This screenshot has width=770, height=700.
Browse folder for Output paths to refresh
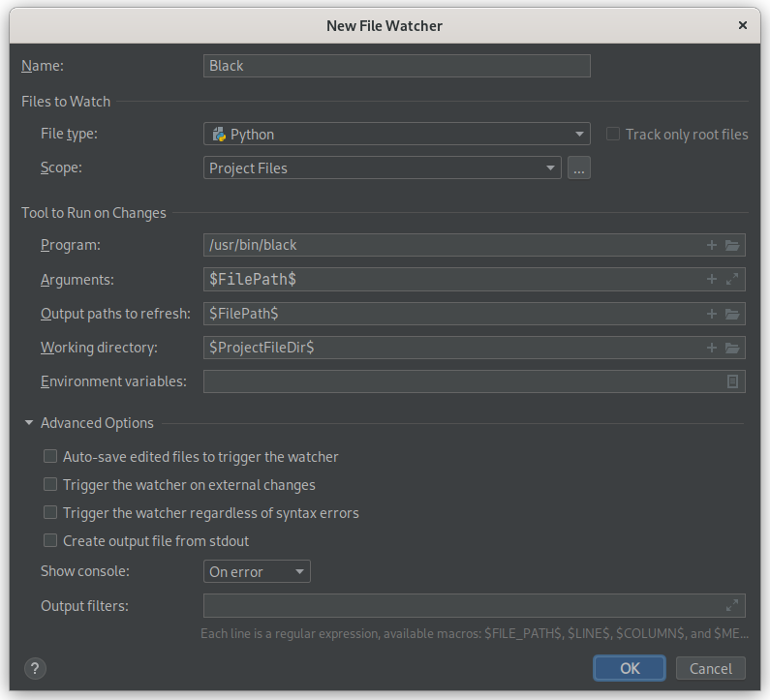tap(732, 314)
